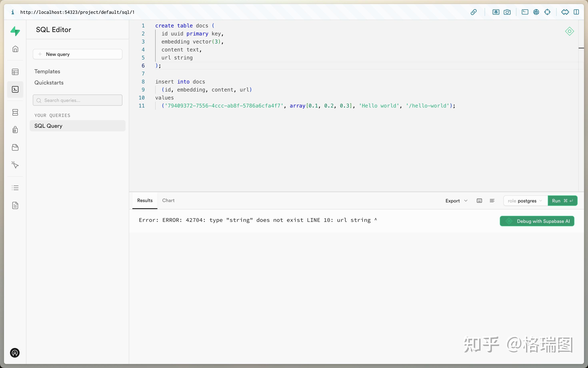The width and height of the screenshot is (588, 368).
Task: Click the copy link icon in browser toolbar
Action: (474, 12)
